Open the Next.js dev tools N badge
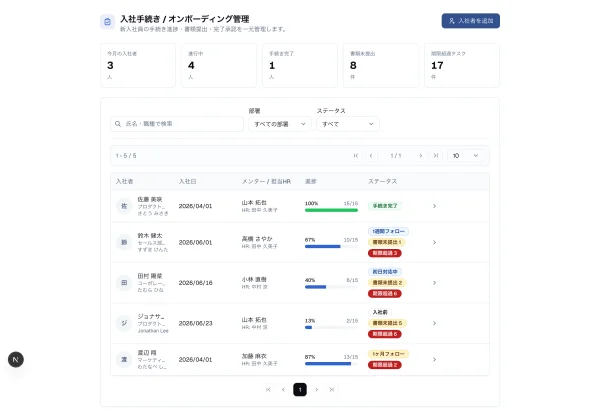Image resolution: width=600 pixels, height=420 pixels. (x=16, y=360)
